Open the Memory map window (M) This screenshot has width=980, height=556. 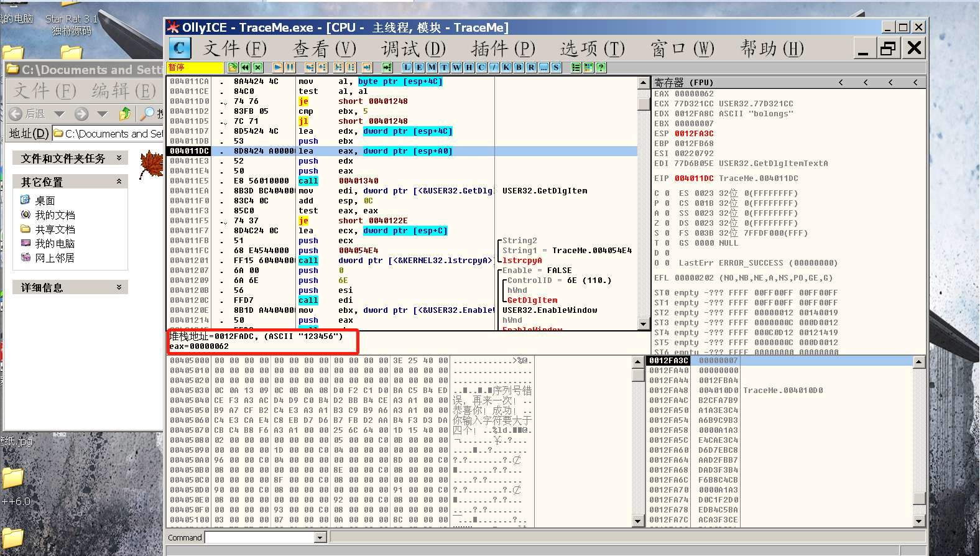(x=432, y=67)
